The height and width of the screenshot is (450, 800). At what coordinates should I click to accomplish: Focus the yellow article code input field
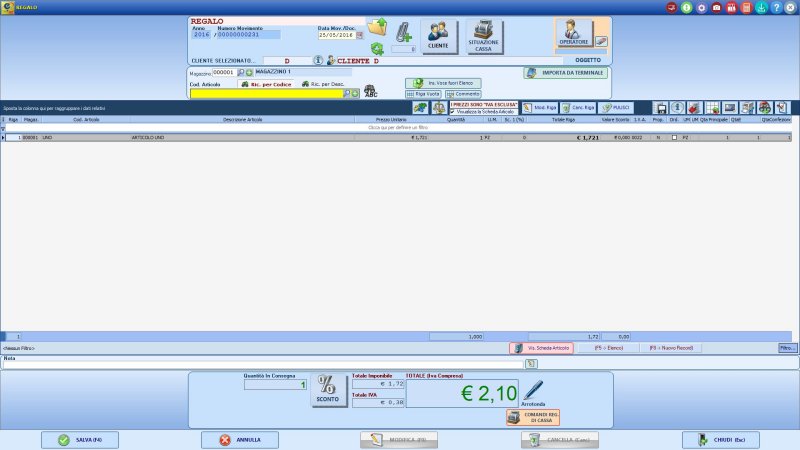[x=266, y=93]
